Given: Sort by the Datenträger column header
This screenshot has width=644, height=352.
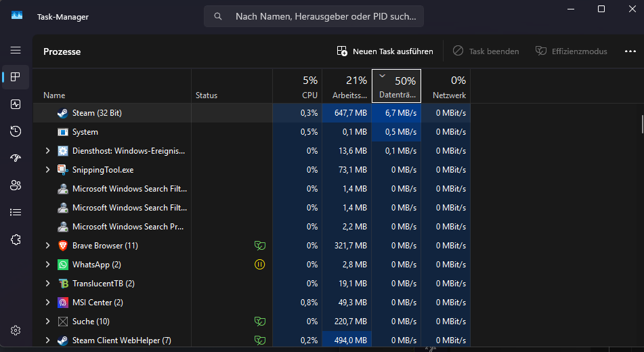Looking at the screenshot, I should 396,86.
